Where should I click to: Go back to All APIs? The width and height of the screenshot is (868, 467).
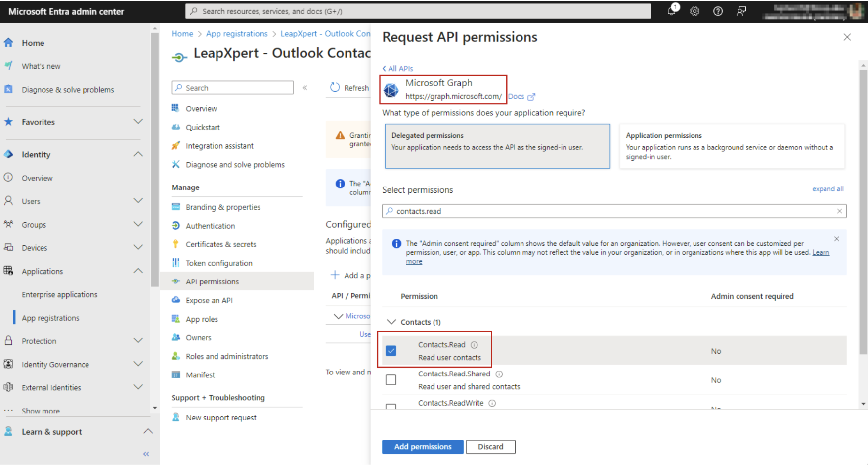pyautogui.click(x=397, y=68)
